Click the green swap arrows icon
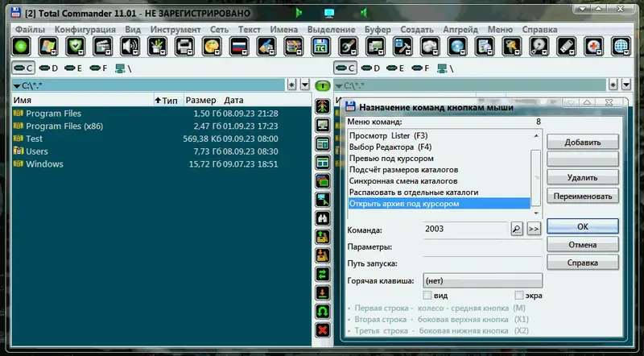Viewport: 644px width, 356px height. (323, 274)
